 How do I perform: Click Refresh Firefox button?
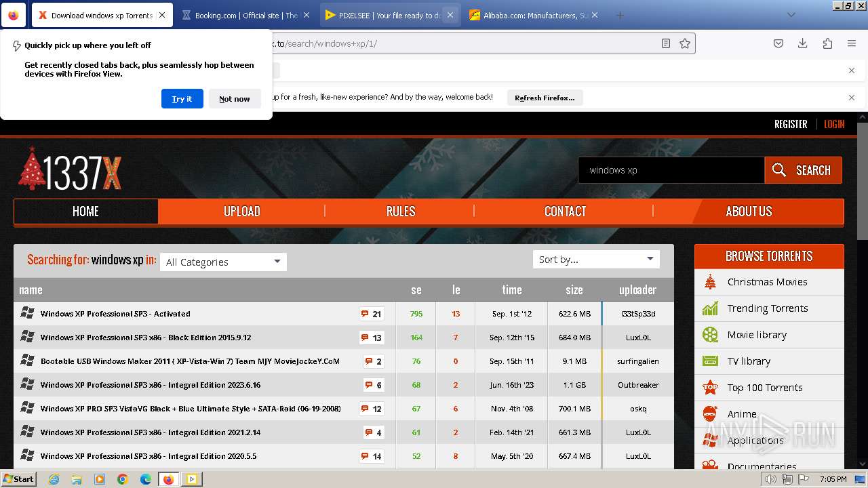pos(545,98)
